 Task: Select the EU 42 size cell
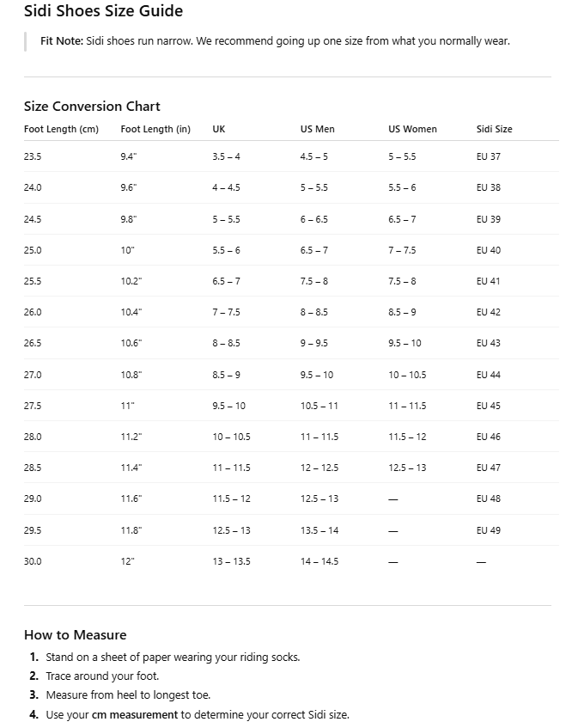(488, 312)
